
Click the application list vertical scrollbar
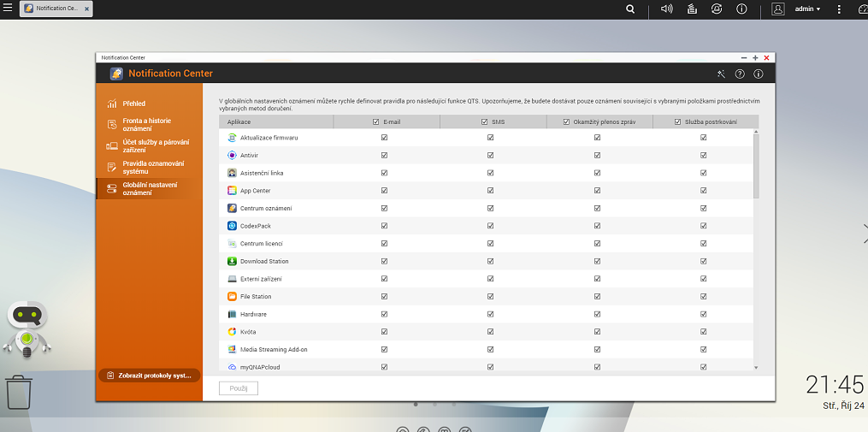(x=755, y=165)
